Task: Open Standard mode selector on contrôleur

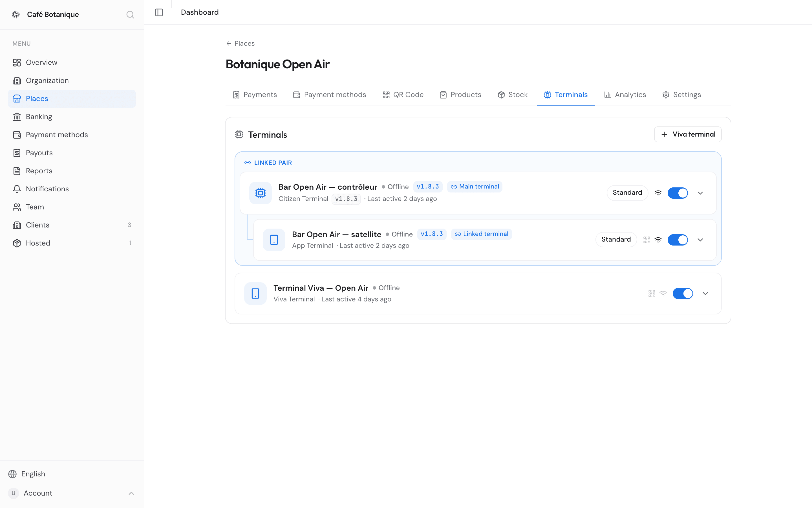Action: (627, 193)
